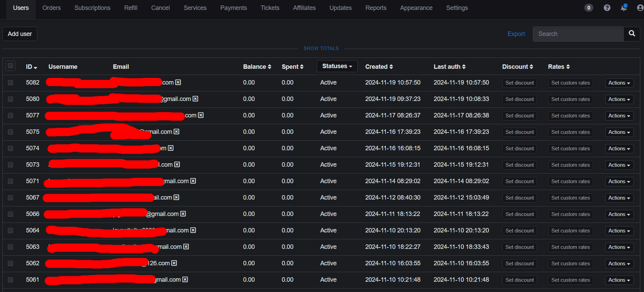644x292 pixels.
Task: Click email verify icon for user 5077
Action: pyautogui.click(x=201, y=115)
